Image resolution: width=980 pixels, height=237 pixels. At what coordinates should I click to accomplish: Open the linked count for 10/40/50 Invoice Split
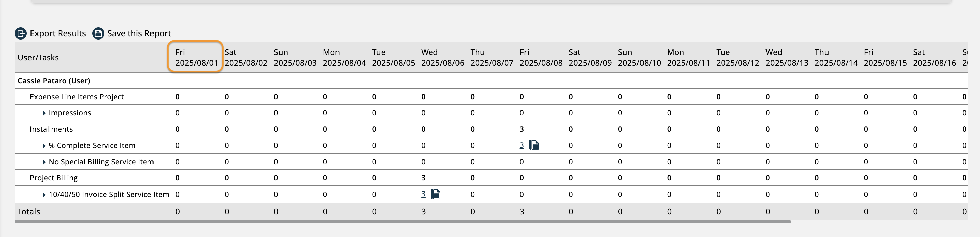(x=423, y=194)
